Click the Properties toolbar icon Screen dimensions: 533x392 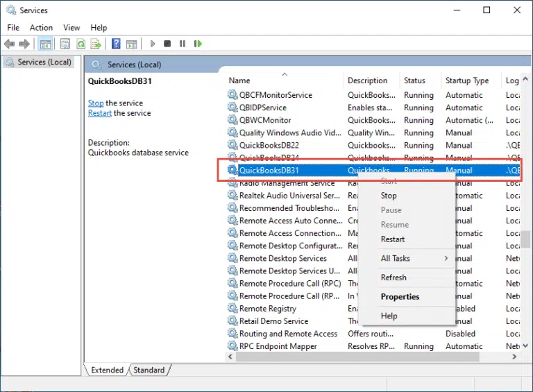point(65,44)
